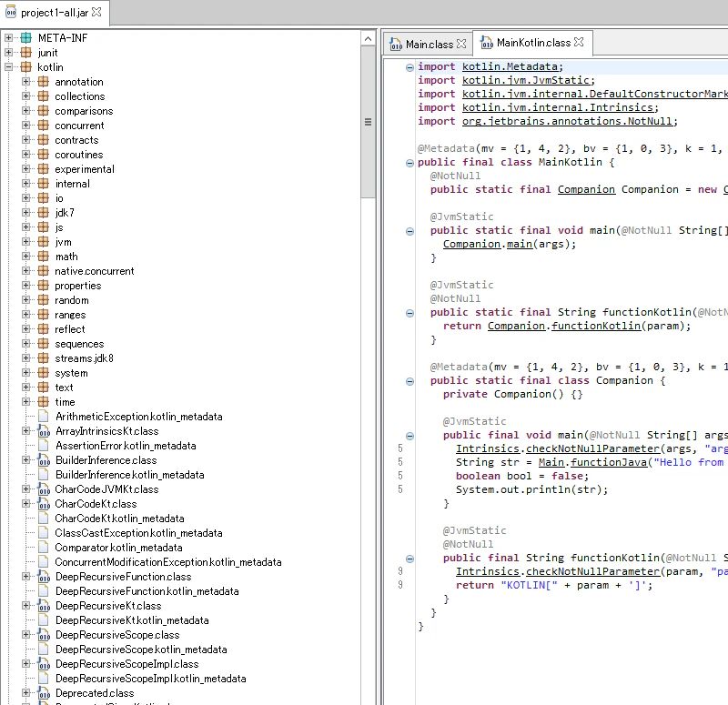Click the META-INF package icon
The image size is (728, 705).
26,37
